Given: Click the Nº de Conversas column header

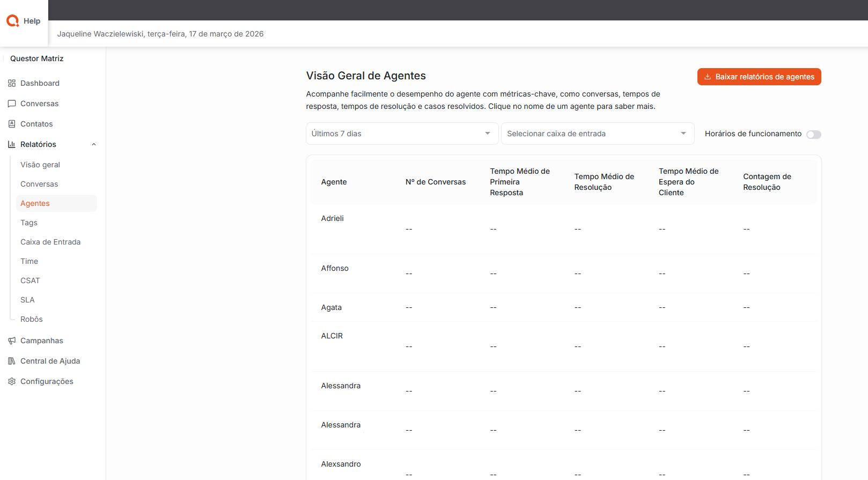Looking at the screenshot, I should click(x=435, y=182).
